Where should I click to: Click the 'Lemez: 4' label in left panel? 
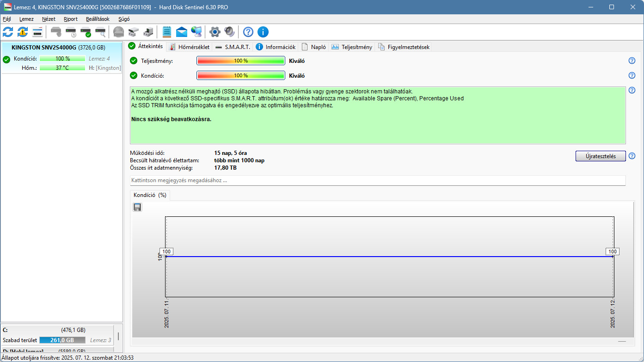tap(99, 59)
